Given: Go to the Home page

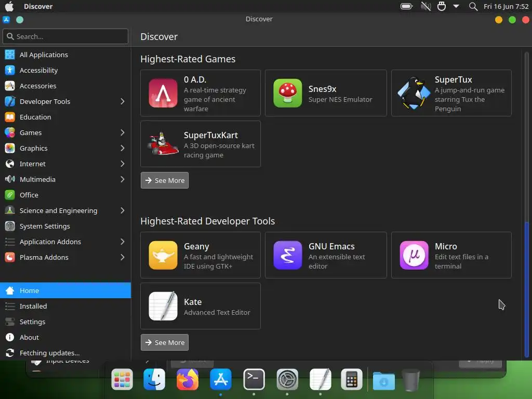Looking at the screenshot, I should 65,290.
